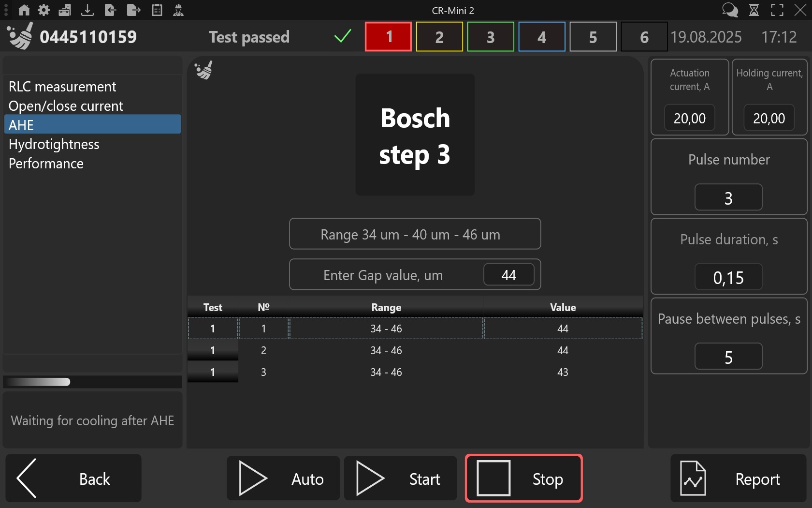This screenshot has width=812, height=508.
Task: Select Performance test
Action: point(92,164)
